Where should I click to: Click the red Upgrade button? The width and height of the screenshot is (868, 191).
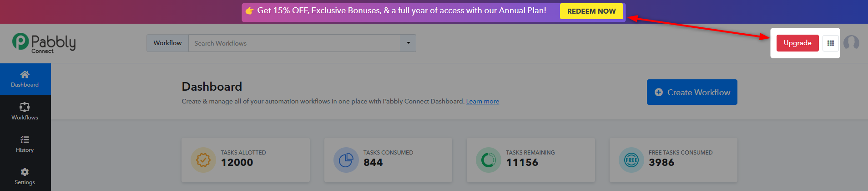(x=797, y=43)
